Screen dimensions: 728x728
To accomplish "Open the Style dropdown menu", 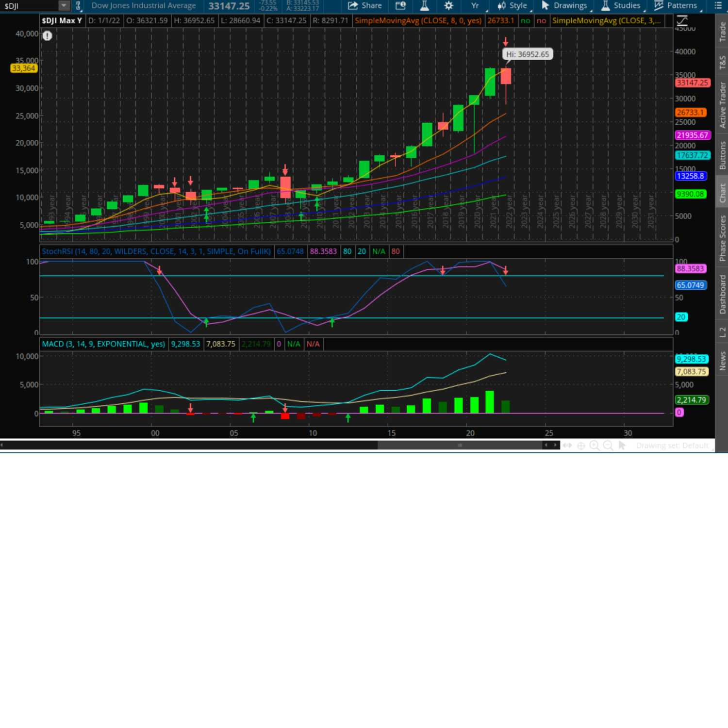I will coord(513,6).
